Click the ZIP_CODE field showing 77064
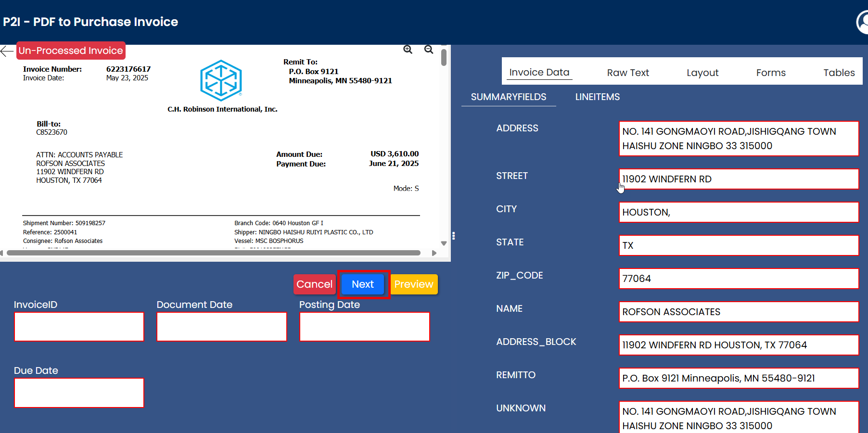 coord(738,279)
